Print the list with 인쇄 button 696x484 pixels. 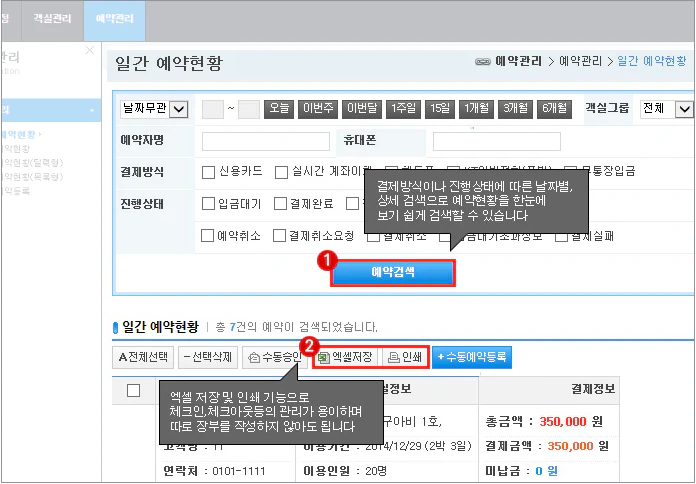click(x=405, y=357)
